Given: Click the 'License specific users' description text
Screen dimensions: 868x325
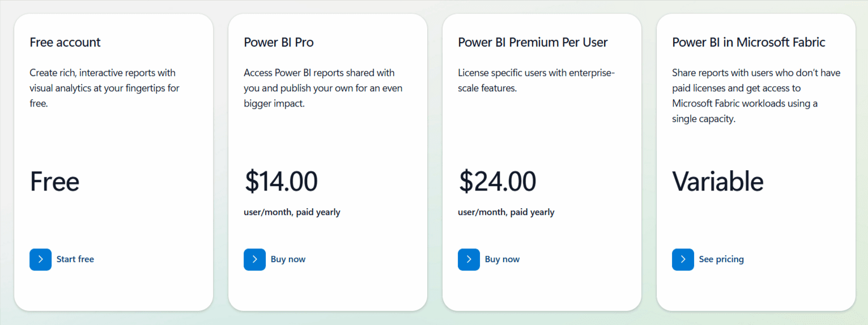Looking at the screenshot, I should (537, 81).
